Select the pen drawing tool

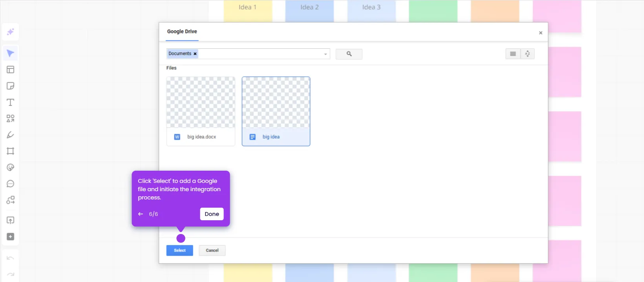click(11, 135)
